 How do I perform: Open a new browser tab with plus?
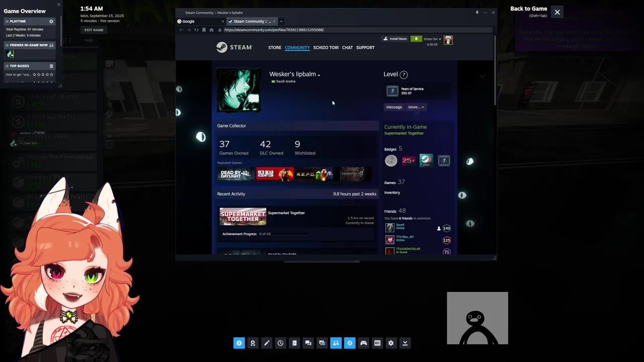click(x=281, y=21)
